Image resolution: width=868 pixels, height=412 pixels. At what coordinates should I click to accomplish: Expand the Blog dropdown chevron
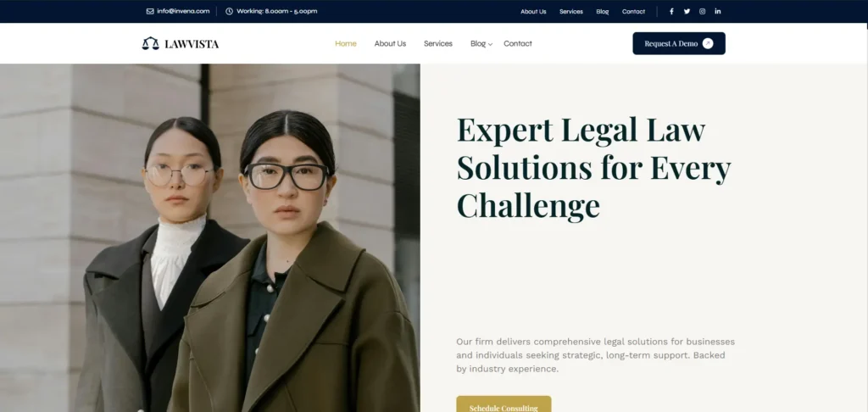[490, 44]
